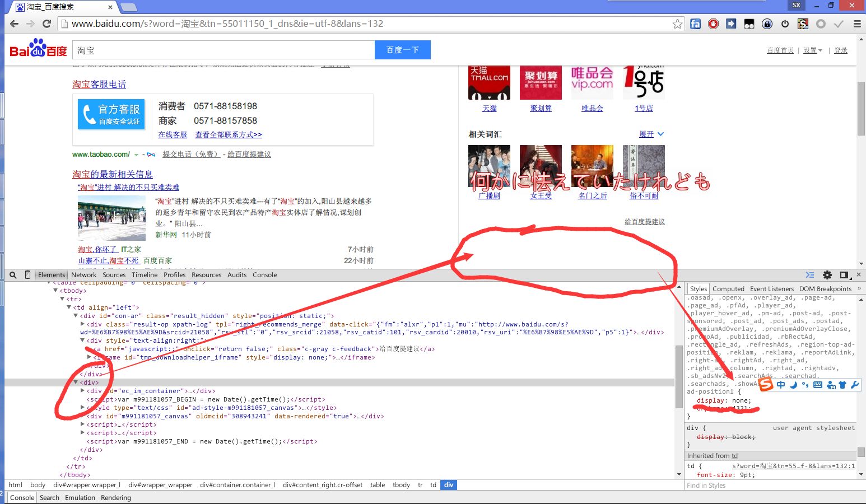Screen dimensions: 866x504
Task: Click the Sogou IME 'S' logo
Action: click(x=766, y=384)
